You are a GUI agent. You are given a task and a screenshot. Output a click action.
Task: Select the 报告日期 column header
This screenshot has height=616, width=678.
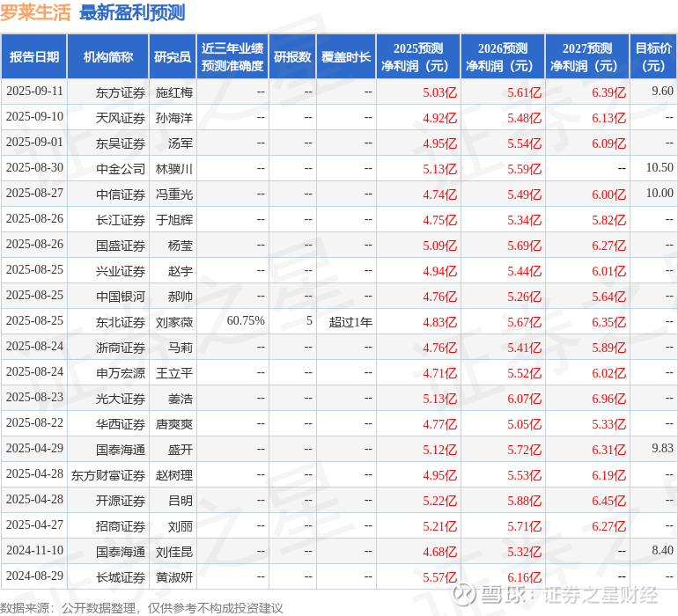34,56
